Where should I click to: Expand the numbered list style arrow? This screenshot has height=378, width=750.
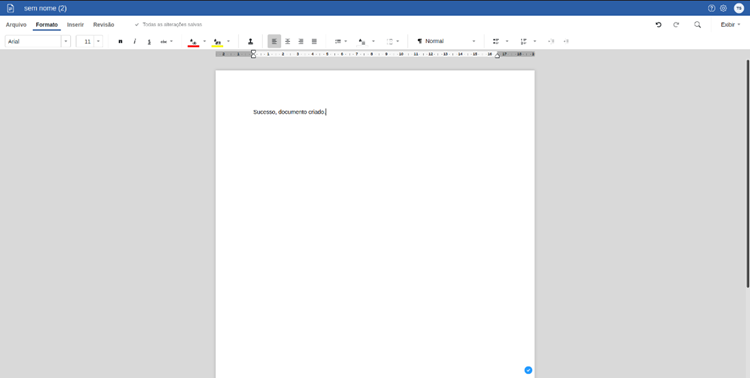[535, 42]
